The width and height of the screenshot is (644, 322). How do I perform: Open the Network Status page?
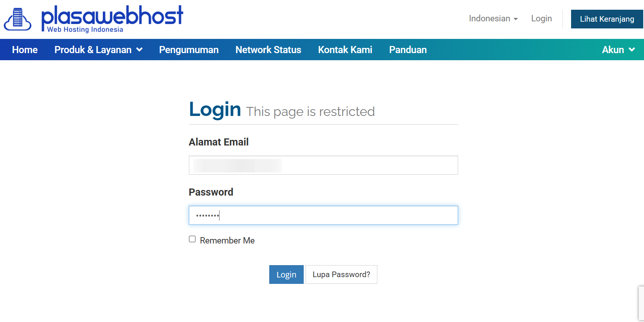(268, 50)
